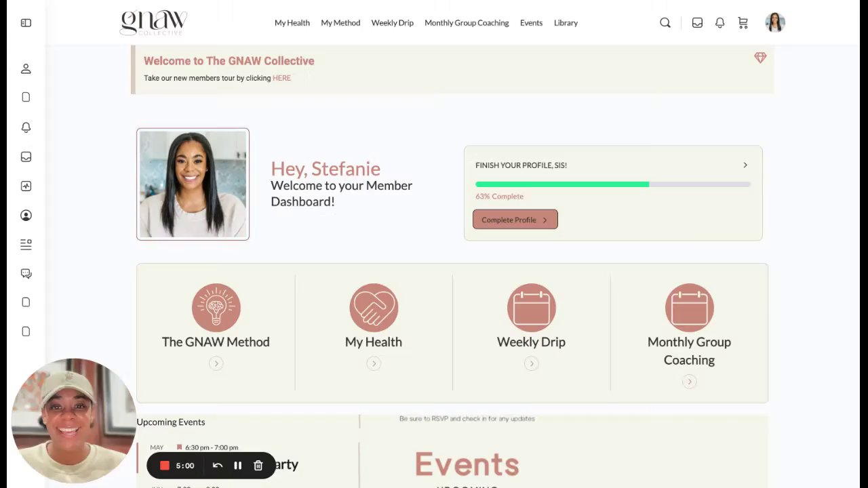Image resolution: width=868 pixels, height=488 pixels.
Task: Click the My Health handshake heart icon
Action: pyautogui.click(x=374, y=308)
